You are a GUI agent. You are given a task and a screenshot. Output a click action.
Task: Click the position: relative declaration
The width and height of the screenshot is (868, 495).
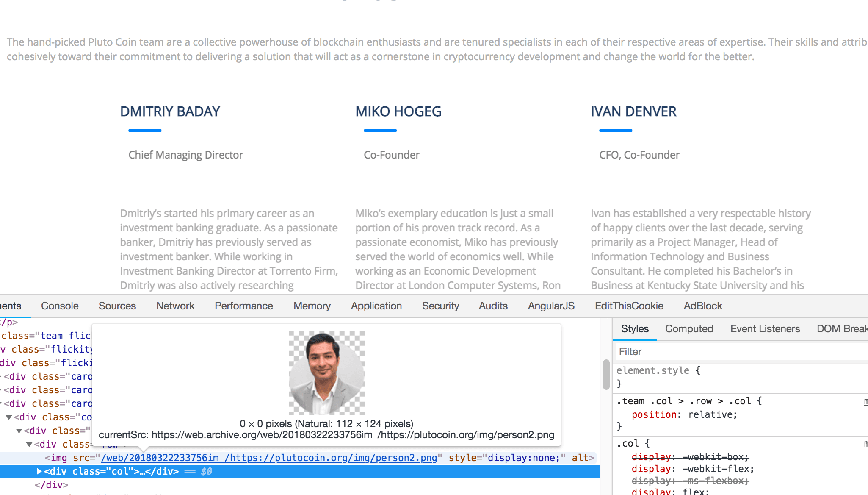pyautogui.click(x=685, y=414)
